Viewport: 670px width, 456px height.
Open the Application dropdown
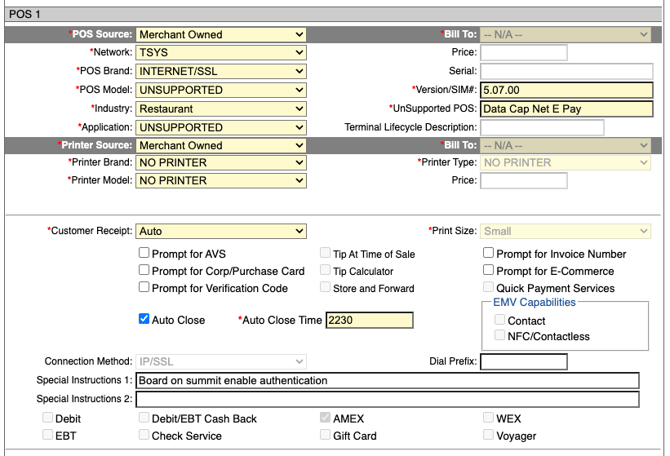(221, 127)
